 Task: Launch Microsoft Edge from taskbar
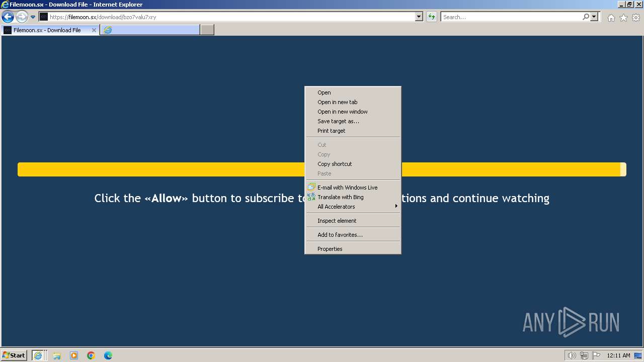[108, 355]
